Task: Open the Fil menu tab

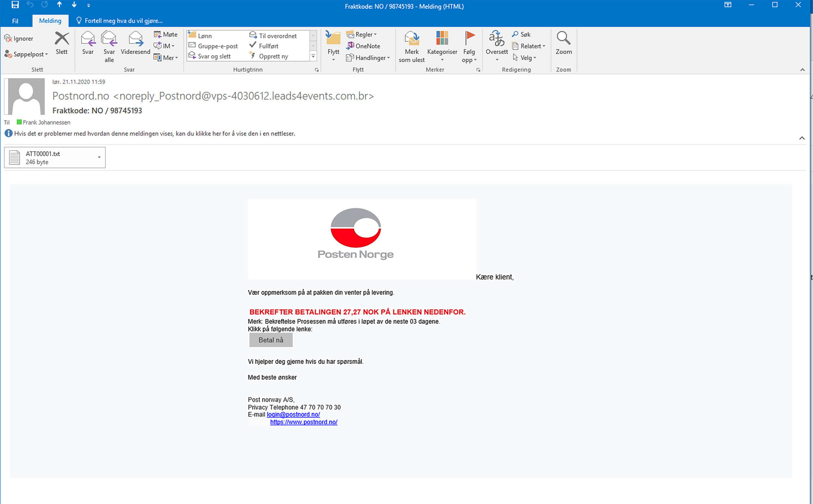Action: coord(15,21)
